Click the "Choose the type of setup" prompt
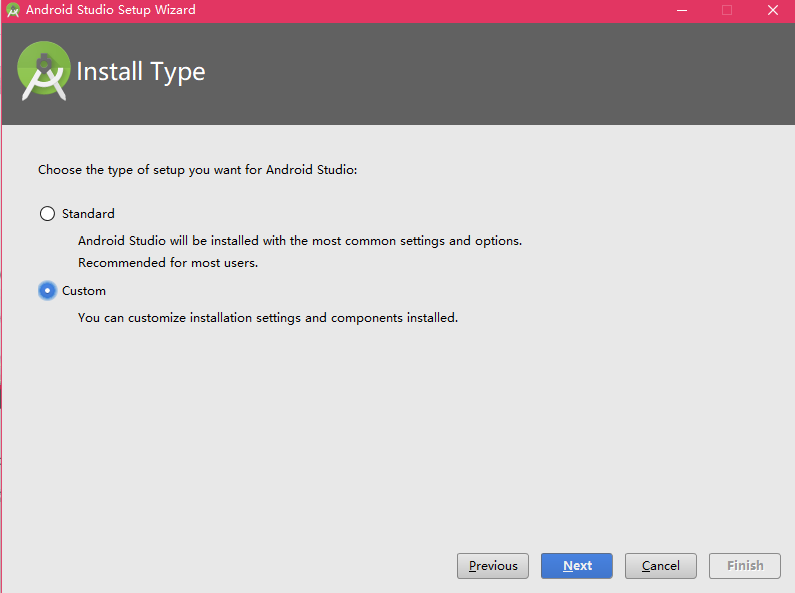The height and width of the screenshot is (593, 795). [198, 170]
